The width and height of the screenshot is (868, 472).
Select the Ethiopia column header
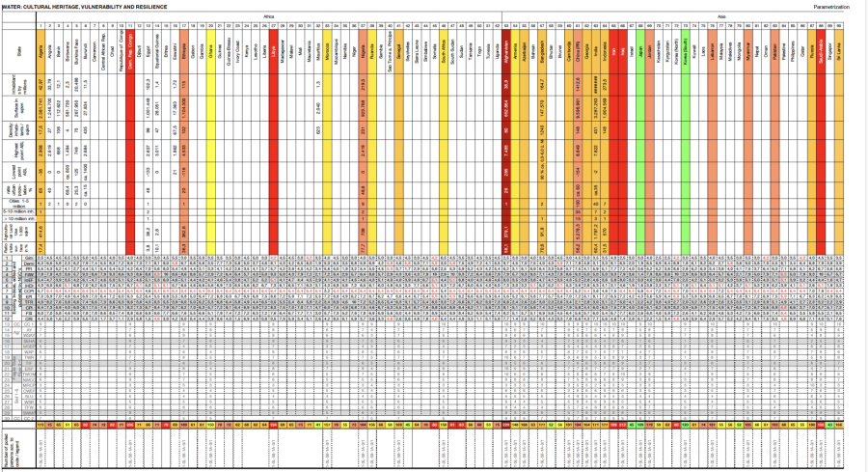click(x=183, y=47)
